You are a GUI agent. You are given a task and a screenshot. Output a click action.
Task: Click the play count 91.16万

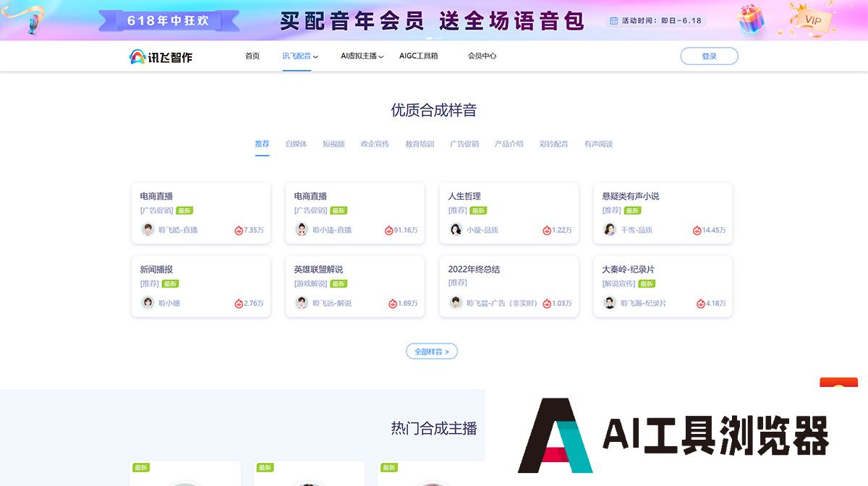click(x=406, y=230)
